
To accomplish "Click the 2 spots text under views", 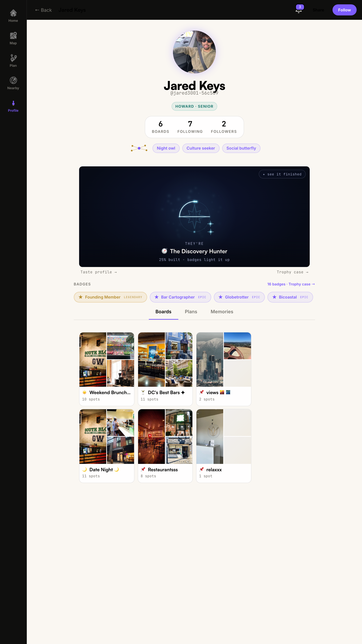I will point(207,399).
